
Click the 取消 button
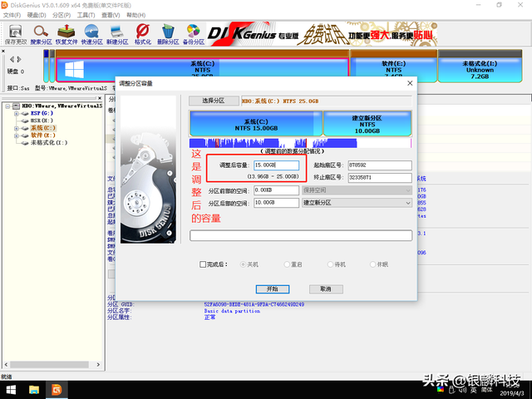(326, 289)
